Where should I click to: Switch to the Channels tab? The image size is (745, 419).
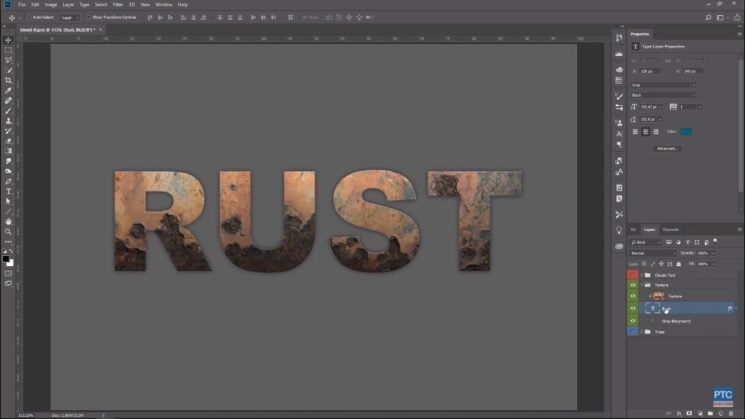pyautogui.click(x=670, y=229)
